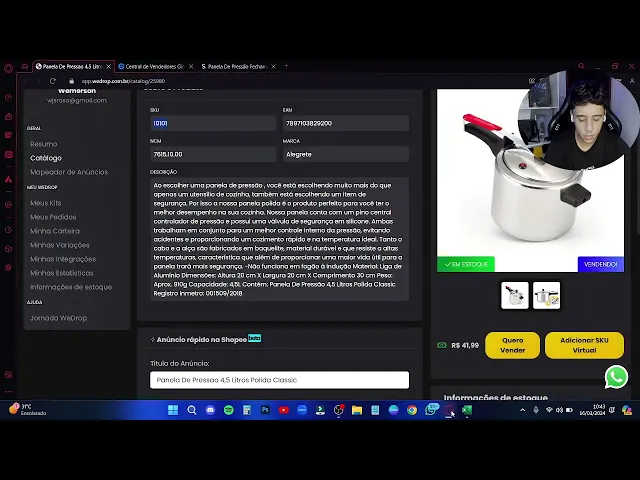640x480 pixels.
Task: Click the R$ 41,99 price text
Action: 465,346
